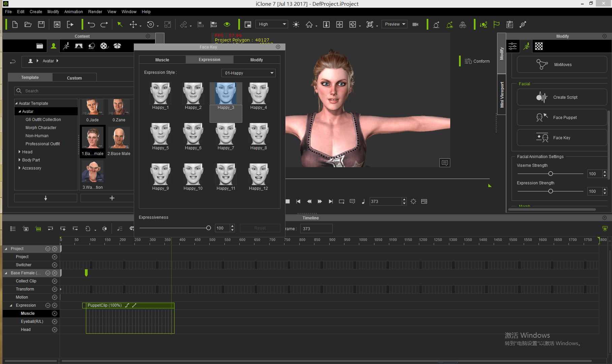The image size is (612, 364).
Task: Click the MixMoves button
Action: tap(562, 64)
